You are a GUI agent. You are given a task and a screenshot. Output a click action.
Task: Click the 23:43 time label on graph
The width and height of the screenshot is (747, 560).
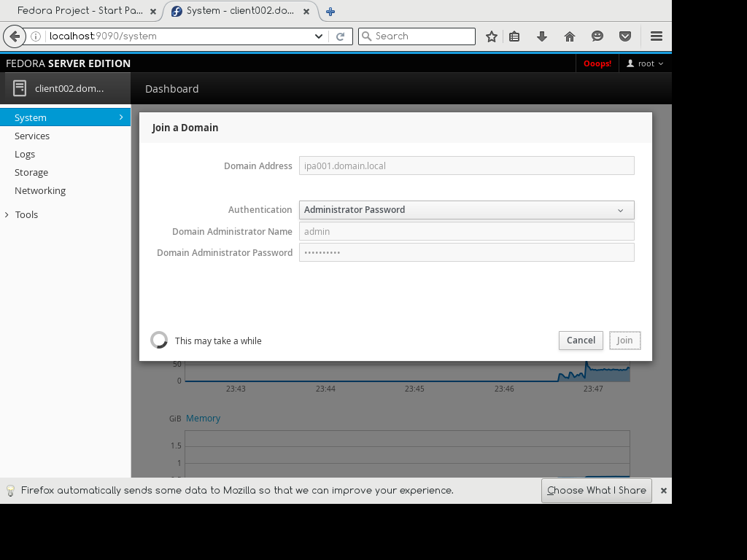(236, 389)
